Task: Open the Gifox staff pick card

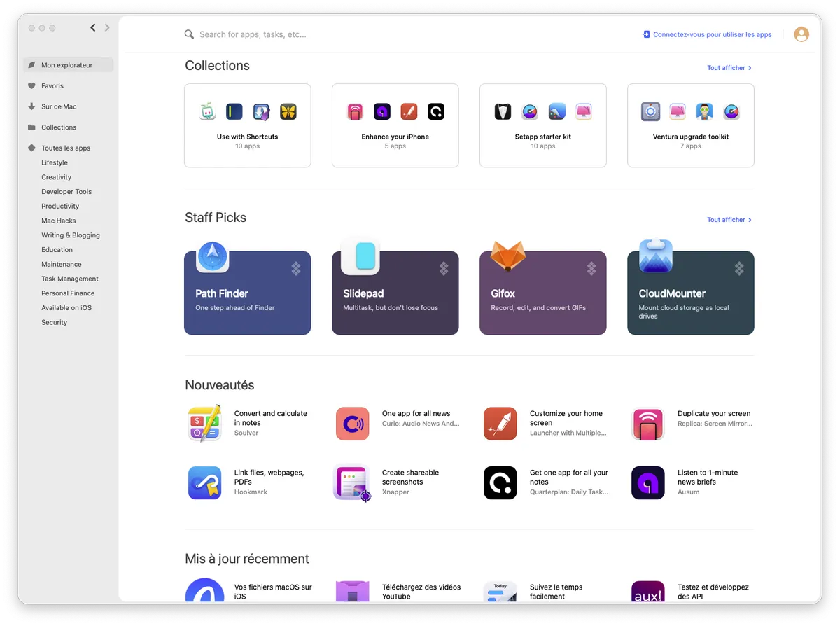Action: pos(542,293)
